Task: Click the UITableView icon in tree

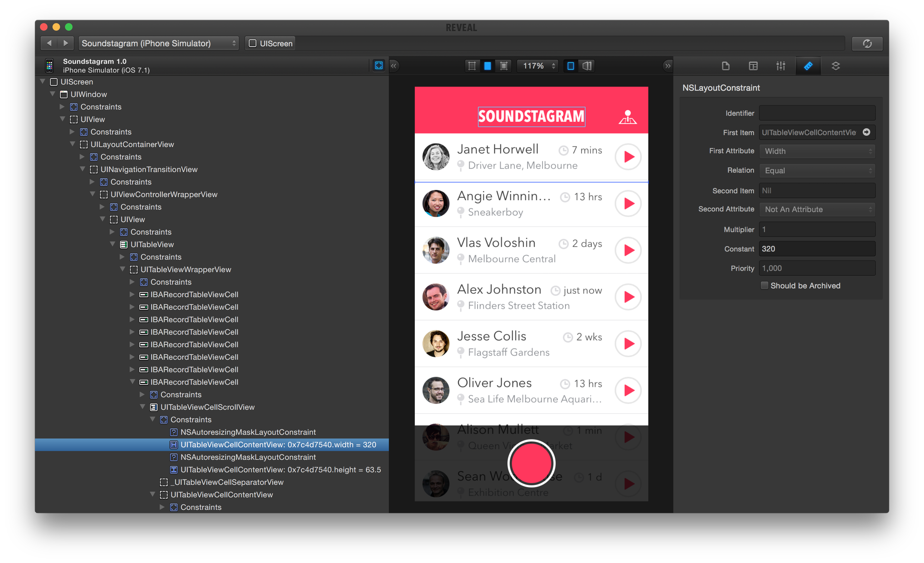Action: point(123,244)
